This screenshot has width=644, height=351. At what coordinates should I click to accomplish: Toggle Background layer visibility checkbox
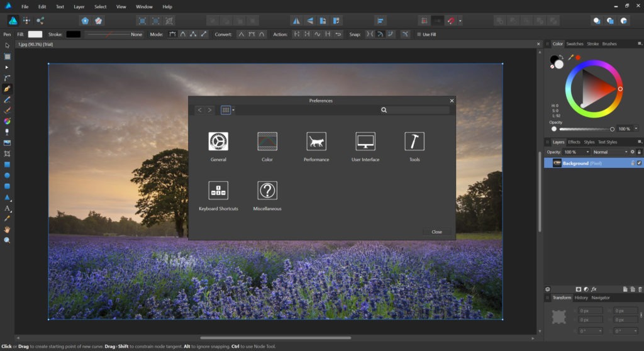[639, 163]
